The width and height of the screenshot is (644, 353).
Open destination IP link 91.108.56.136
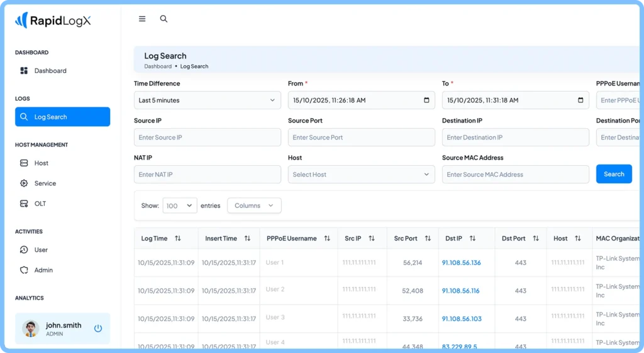pyautogui.click(x=461, y=263)
